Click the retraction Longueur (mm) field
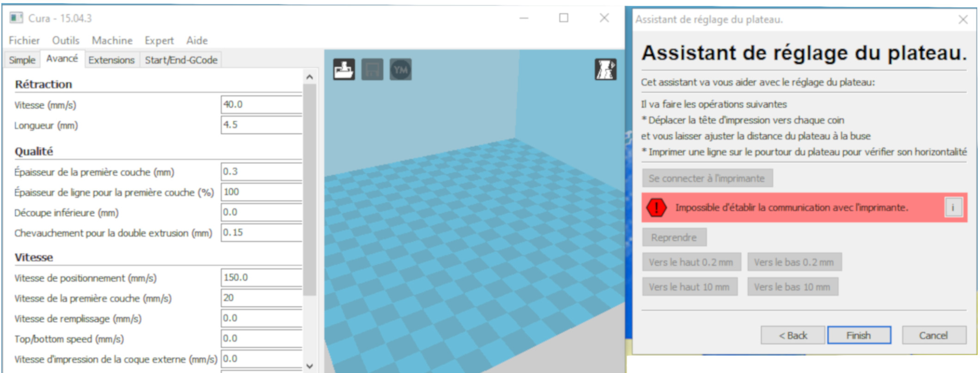 coord(261,125)
